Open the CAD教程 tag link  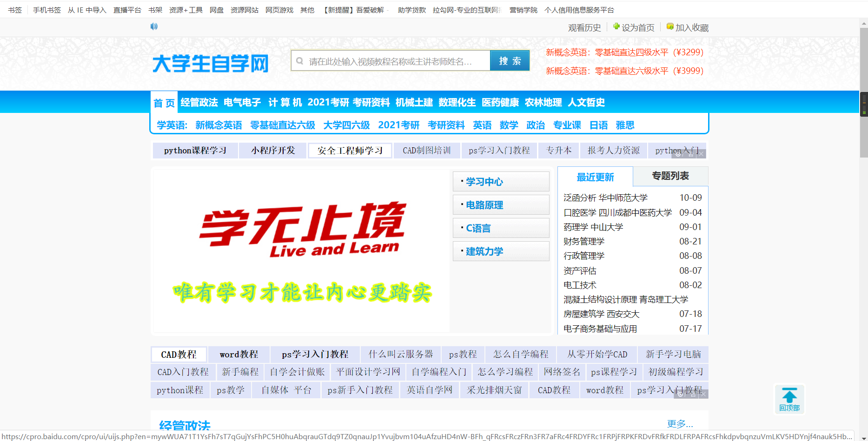(179, 354)
